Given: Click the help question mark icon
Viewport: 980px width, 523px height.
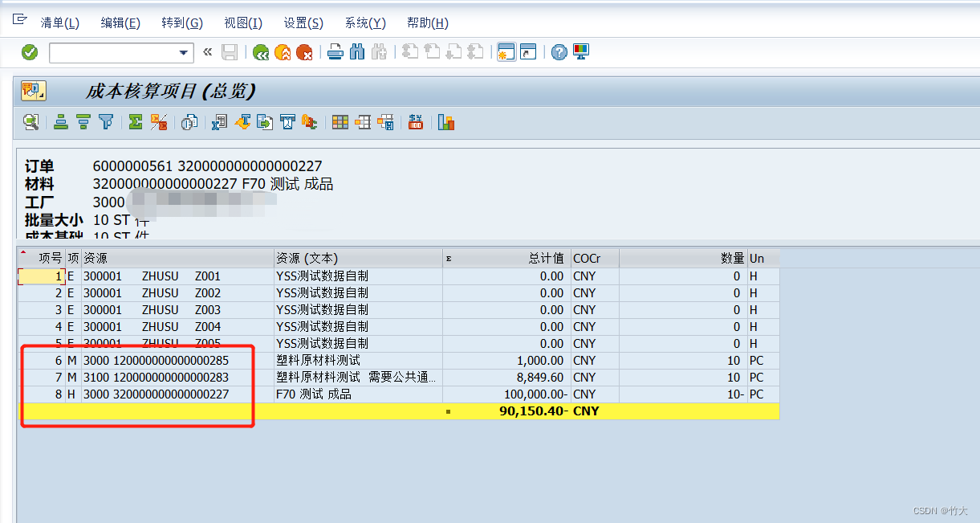Looking at the screenshot, I should tap(558, 51).
